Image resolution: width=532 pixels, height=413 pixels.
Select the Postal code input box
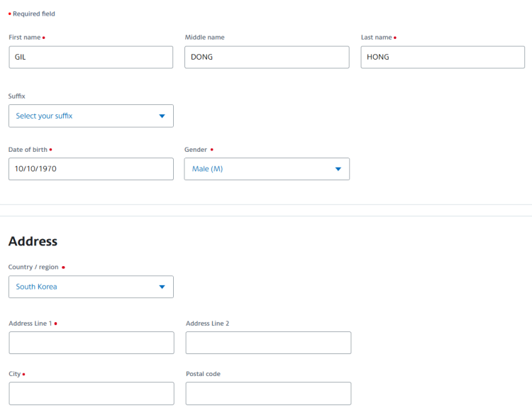(268, 393)
